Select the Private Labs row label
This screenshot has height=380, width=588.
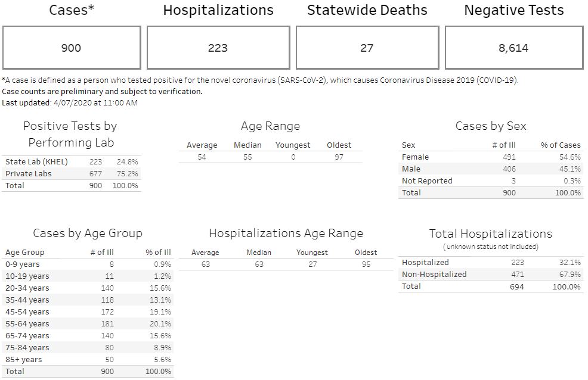28,173
